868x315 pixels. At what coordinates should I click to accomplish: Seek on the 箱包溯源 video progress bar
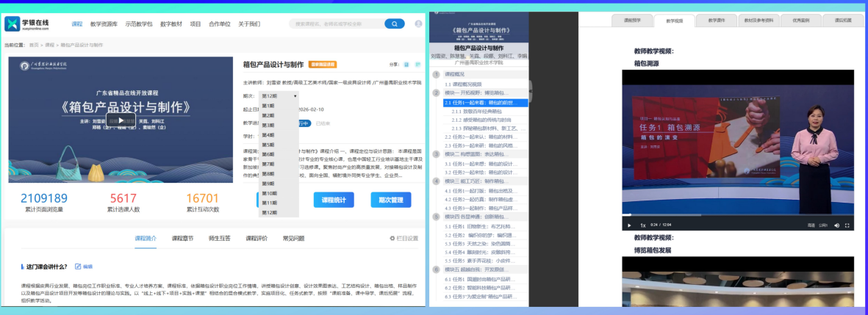(x=738, y=215)
